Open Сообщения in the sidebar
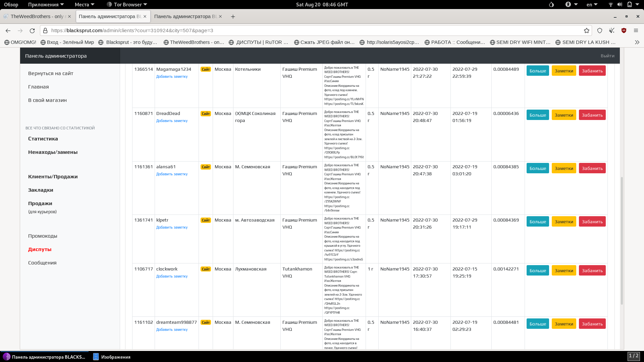This screenshot has width=644, height=362. pos(42,263)
